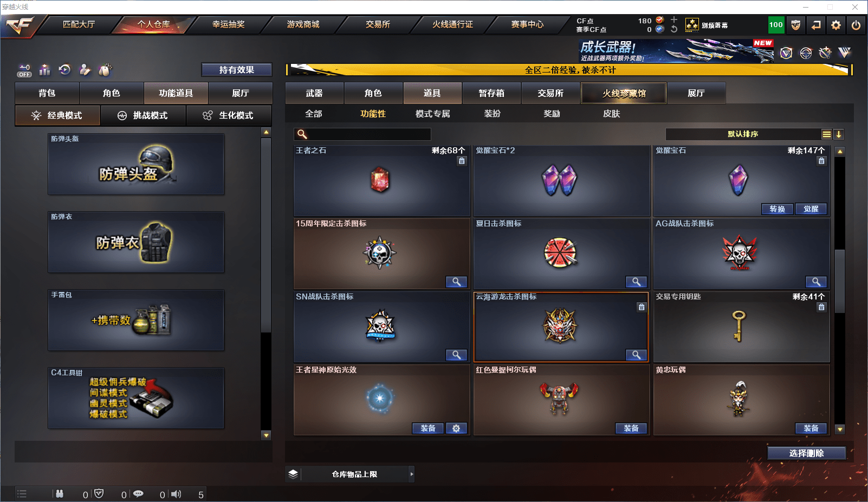Open the 游戏商城 top menu
Screen dimensions: 868x502
pyautogui.click(x=303, y=24)
